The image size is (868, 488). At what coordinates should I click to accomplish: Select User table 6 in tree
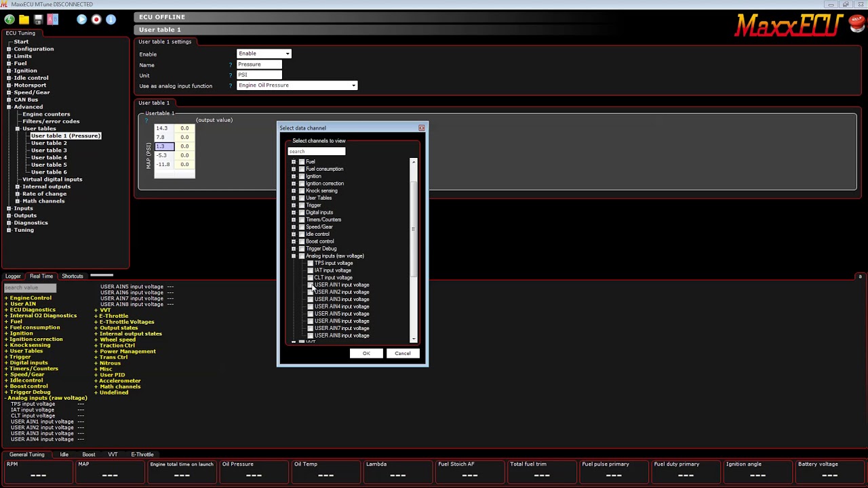click(x=49, y=172)
